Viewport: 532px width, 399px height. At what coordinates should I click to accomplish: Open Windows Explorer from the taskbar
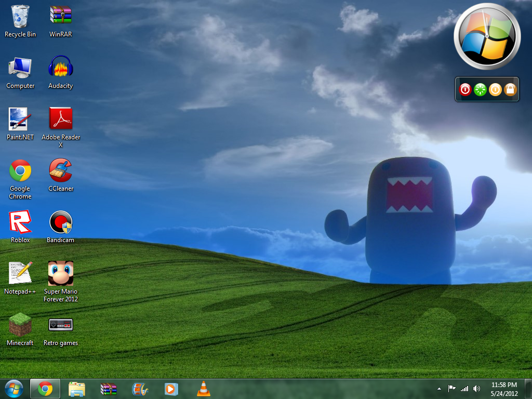77,389
